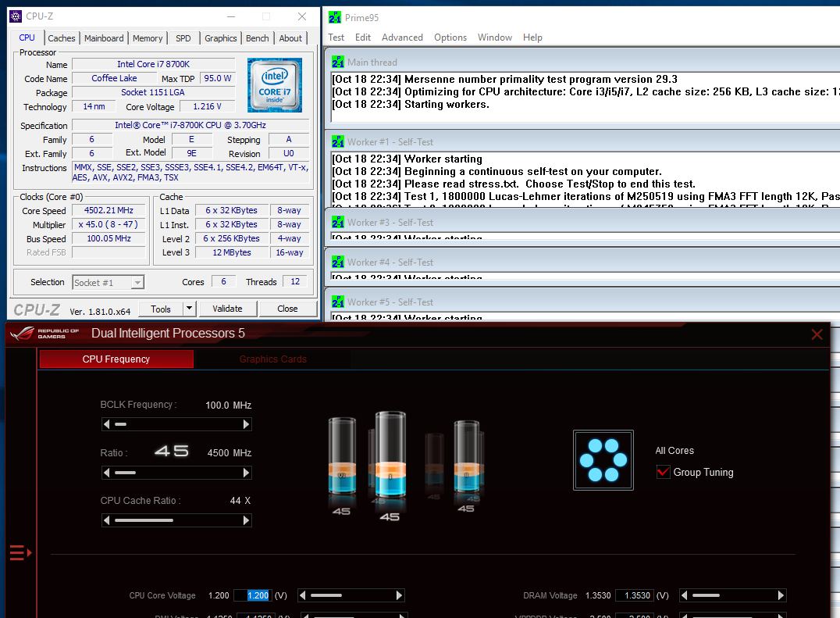Select the CPU Frequency tab
840x618 pixels.
pos(116,359)
